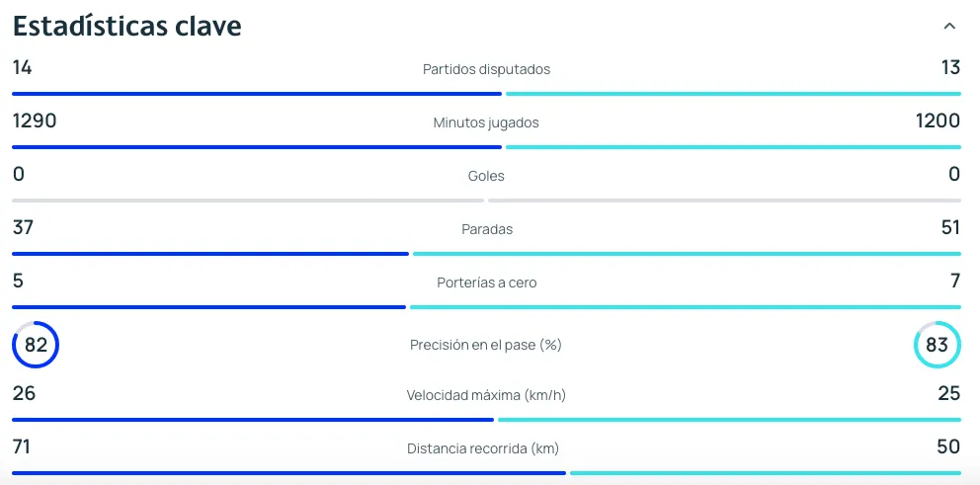Click the Goles stat label
Image resolution: width=980 pixels, height=485 pixels.
click(486, 176)
